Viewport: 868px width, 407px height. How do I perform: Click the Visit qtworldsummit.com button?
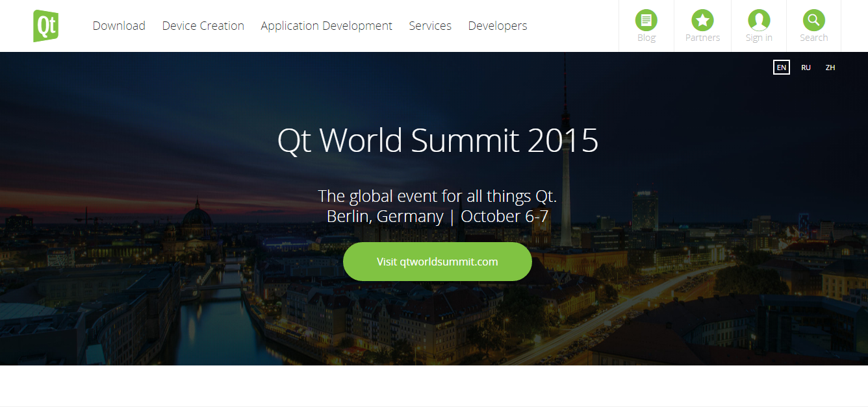(x=437, y=262)
